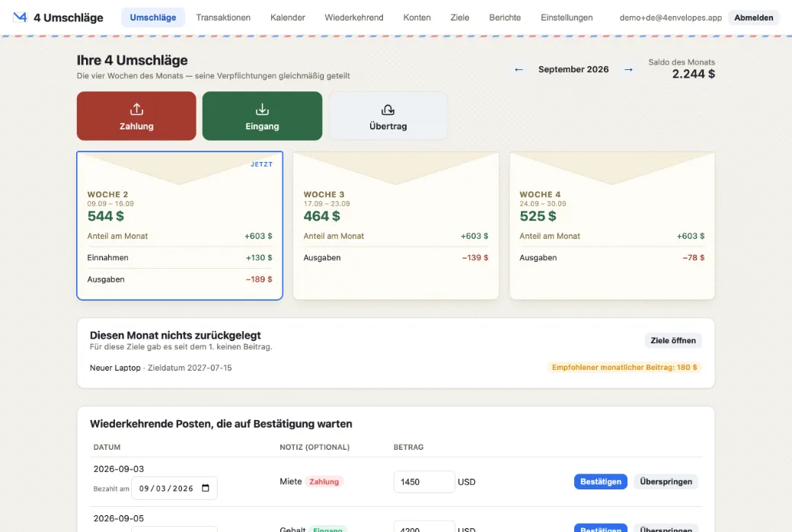Click the Empfohlener monatlicher Beitrag: 180 $ badge

pyautogui.click(x=624, y=368)
